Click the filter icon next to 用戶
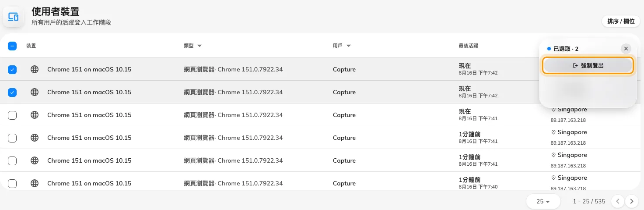 pos(349,46)
